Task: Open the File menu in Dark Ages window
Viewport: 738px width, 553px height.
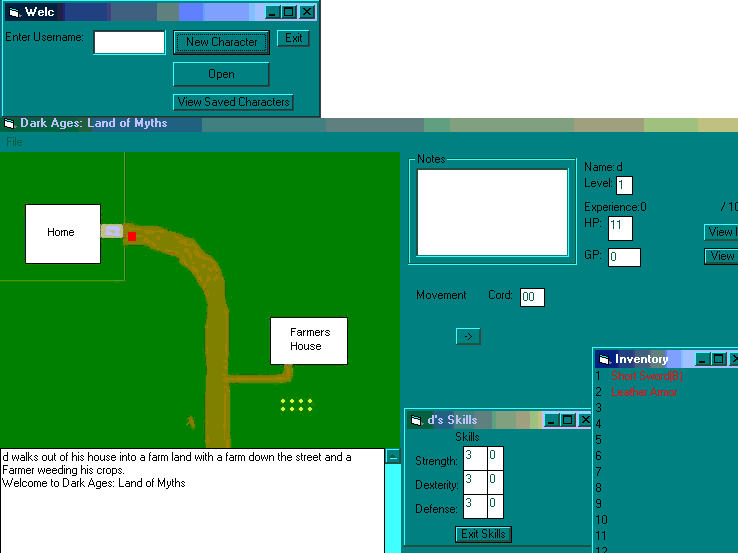Action: [14, 142]
